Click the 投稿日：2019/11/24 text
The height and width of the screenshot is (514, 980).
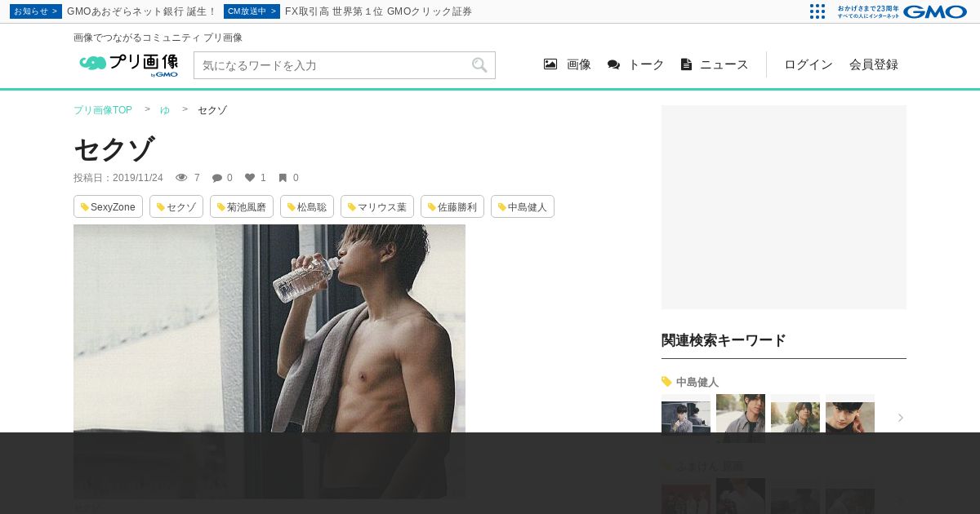118,178
